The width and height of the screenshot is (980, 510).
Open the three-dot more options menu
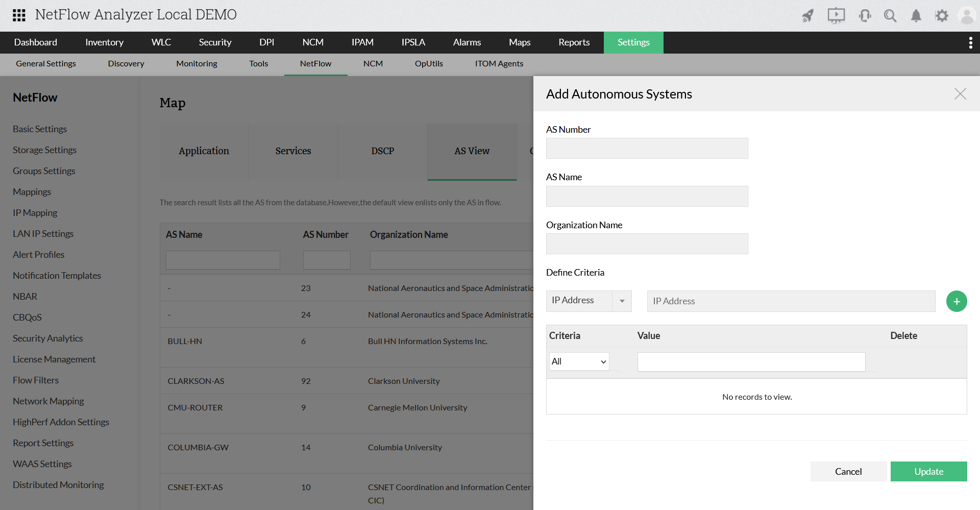tap(970, 43)
